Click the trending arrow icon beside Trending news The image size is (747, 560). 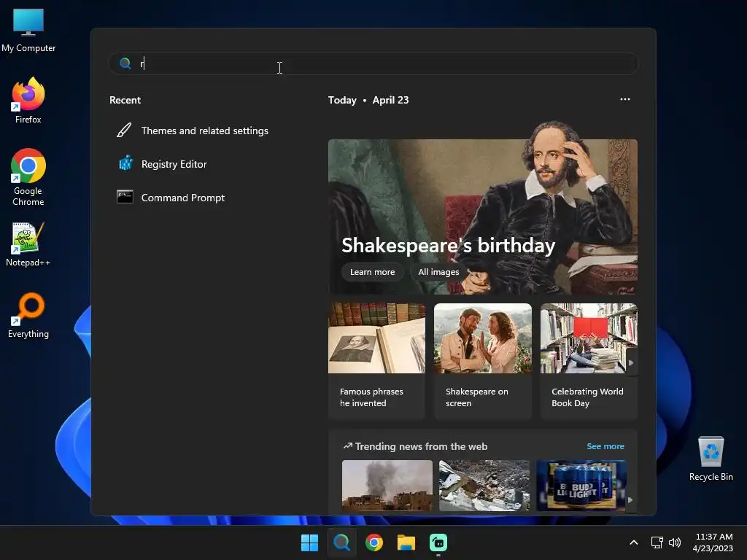[x=348, y=446]
